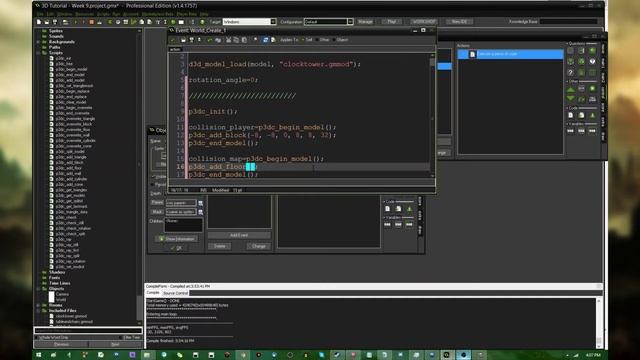This screenshot has width=640, height=360.
Task: Toggle the Whole Word Only checkbox
Action: (37, 338)
